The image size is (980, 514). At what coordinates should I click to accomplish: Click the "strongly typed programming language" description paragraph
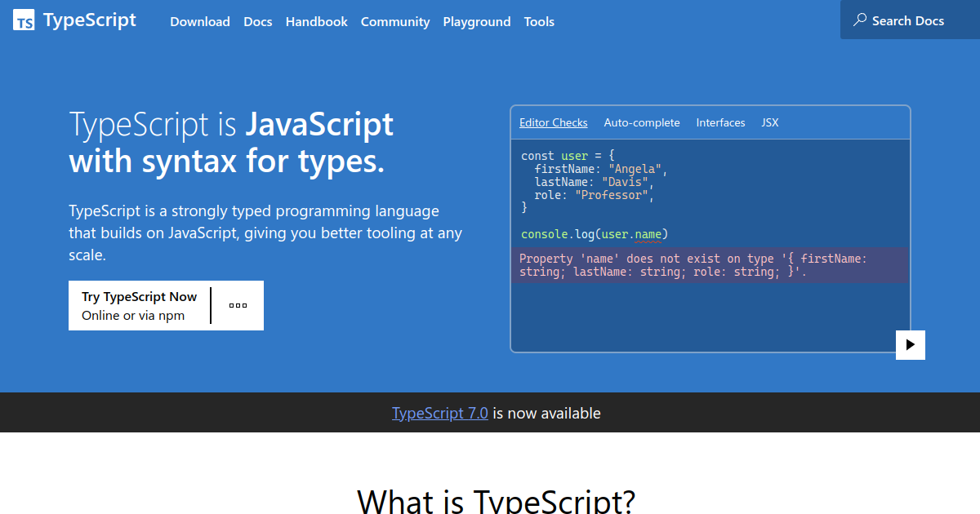[x=265, y=233]
